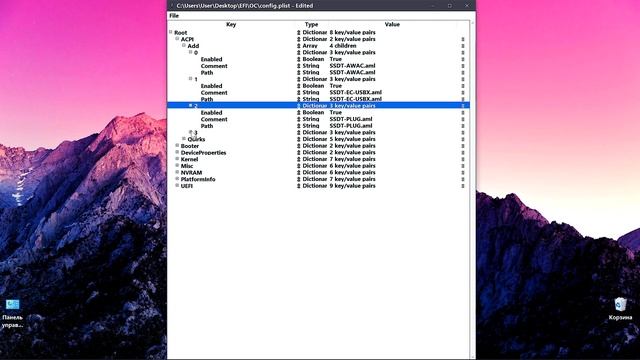Open type arrow on the Quirks row
The height and width of the screenshot is (360, 640).
point(299,139)
